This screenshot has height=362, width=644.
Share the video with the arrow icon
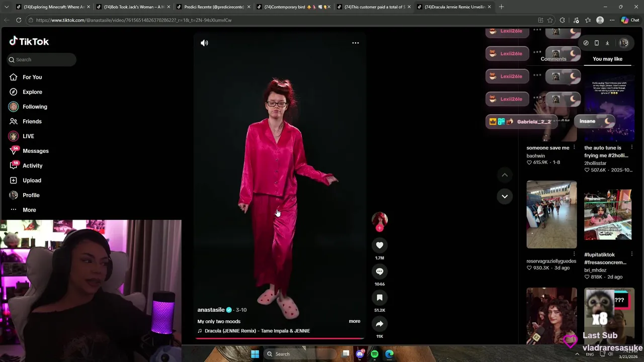pos(379,324)
